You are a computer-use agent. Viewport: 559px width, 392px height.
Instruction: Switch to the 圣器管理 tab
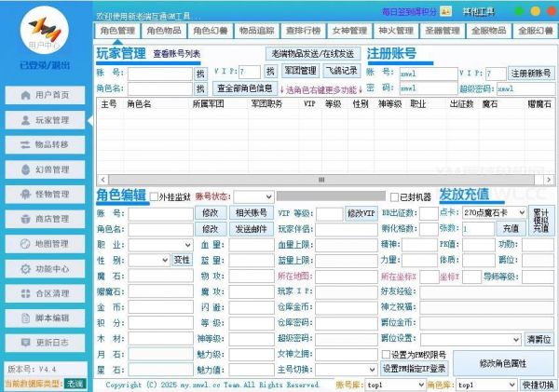[442, 31]
